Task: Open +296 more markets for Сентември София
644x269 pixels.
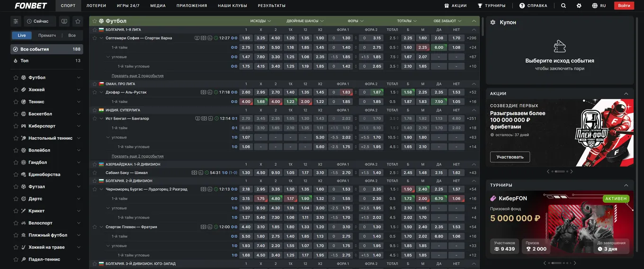Action: pos(472,38)
